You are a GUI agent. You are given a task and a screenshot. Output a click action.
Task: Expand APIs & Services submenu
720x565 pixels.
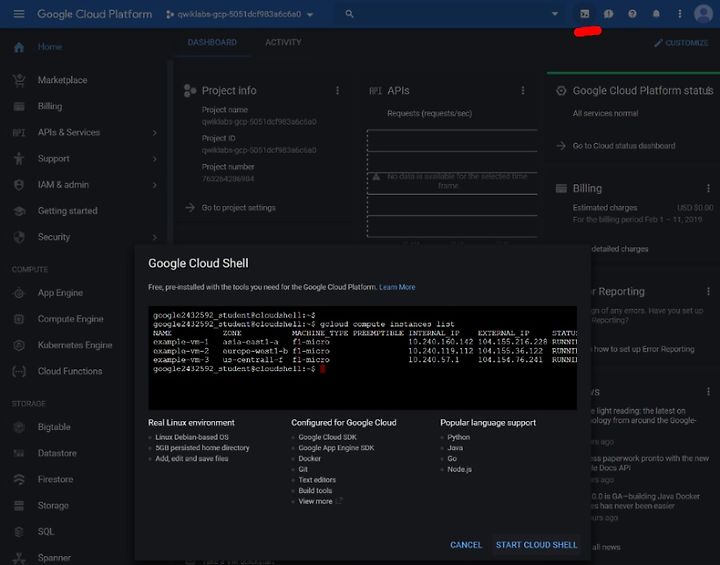[155, 133]
